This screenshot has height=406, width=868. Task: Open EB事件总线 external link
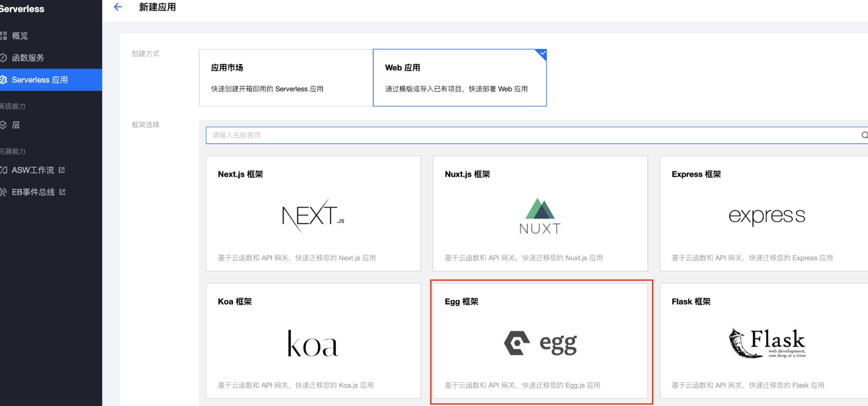(33, 192)
